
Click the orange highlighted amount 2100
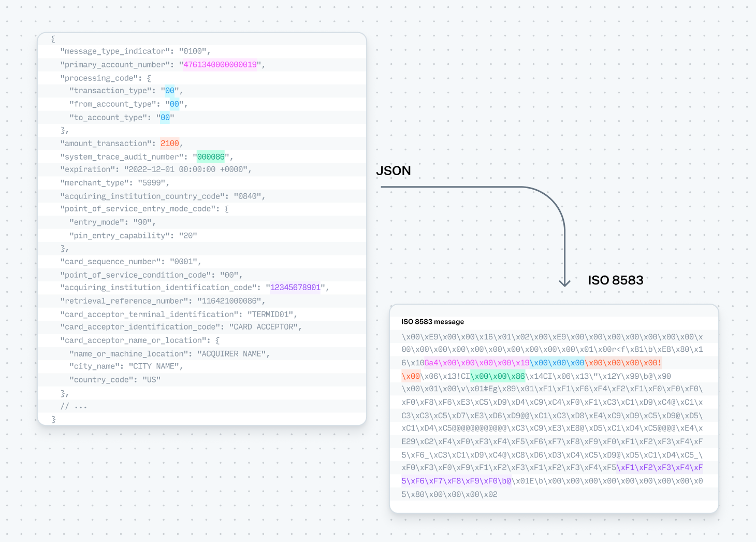pos(169,144)
